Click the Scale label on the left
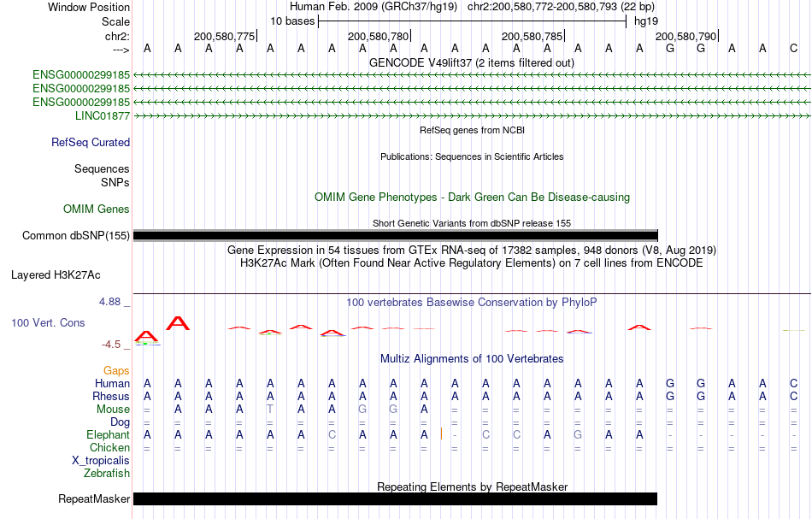 tap(115, 21)
